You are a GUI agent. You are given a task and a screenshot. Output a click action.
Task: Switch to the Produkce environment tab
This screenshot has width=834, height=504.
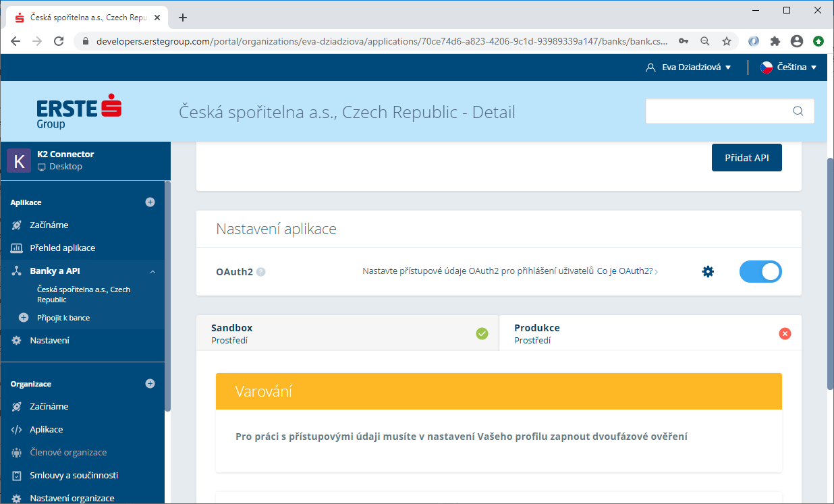650,333
